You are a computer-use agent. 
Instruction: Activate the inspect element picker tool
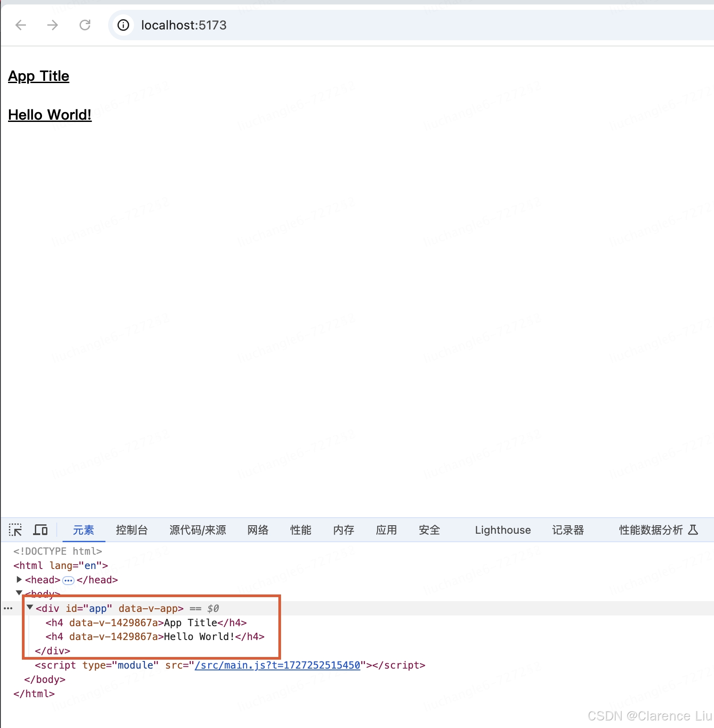coord(15,530)
